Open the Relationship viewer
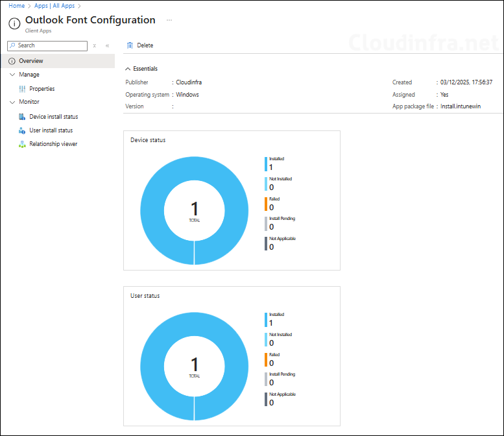Image resolution: width=504 pixels, height=436 pixels. [x=53, y=144]
